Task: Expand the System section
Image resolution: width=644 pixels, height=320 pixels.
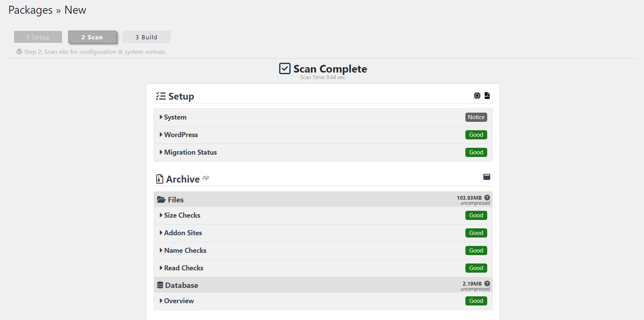Action: [175, 117]
